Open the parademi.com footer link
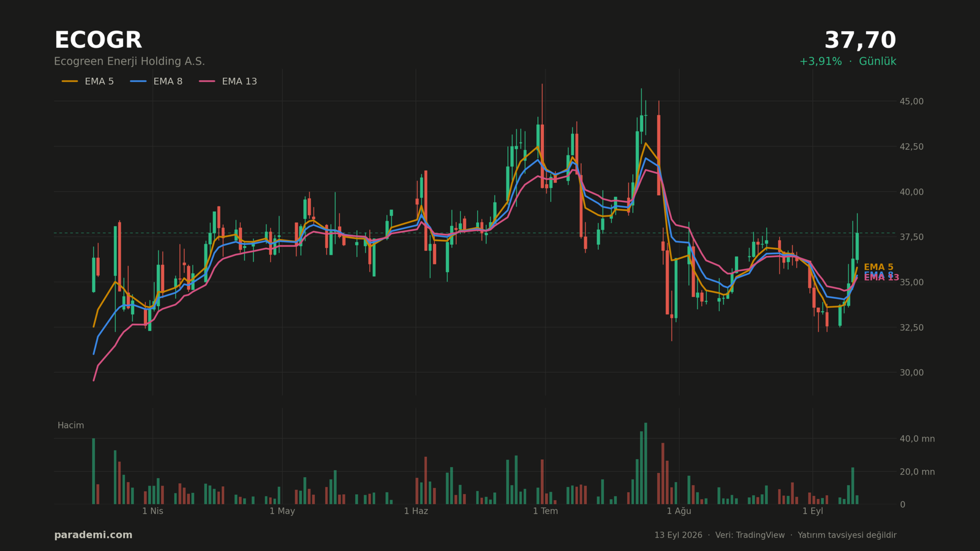Viewport: 980px width, 551px height. 93,535
